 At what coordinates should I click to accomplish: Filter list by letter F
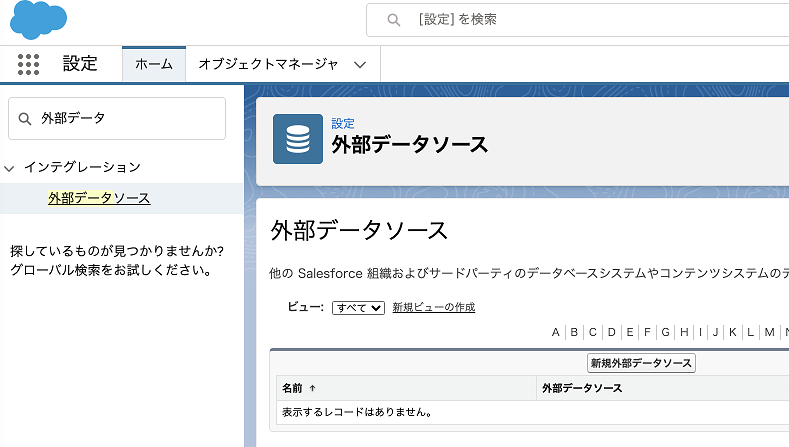point(647,332)
